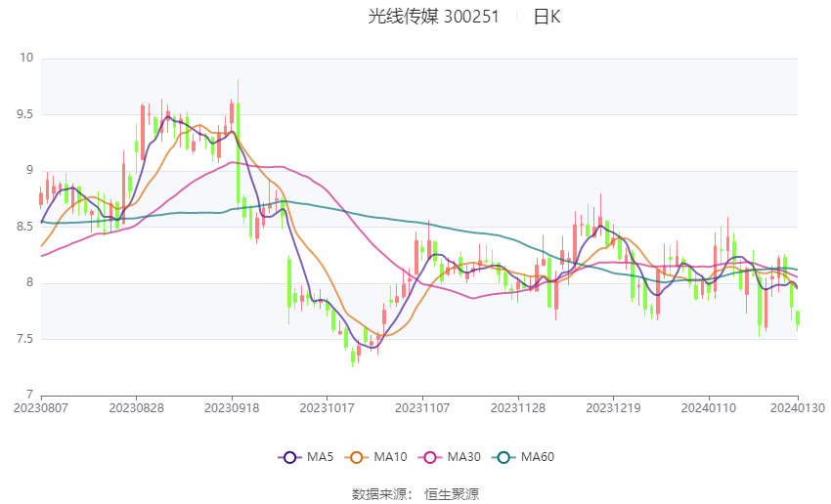The width and height of the screenshot is (831, 504).
Task: Click the MA60 legend text label
Action: click(538, 457)
